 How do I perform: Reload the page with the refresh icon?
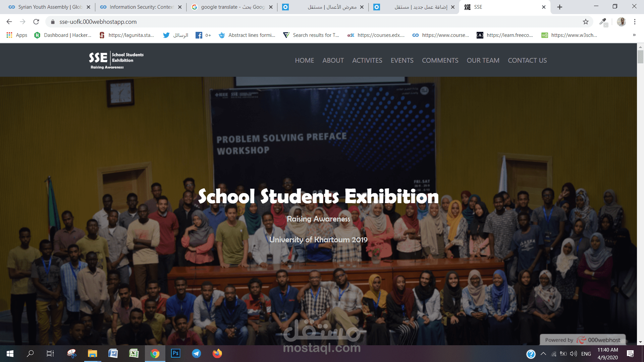pos(36,22)
